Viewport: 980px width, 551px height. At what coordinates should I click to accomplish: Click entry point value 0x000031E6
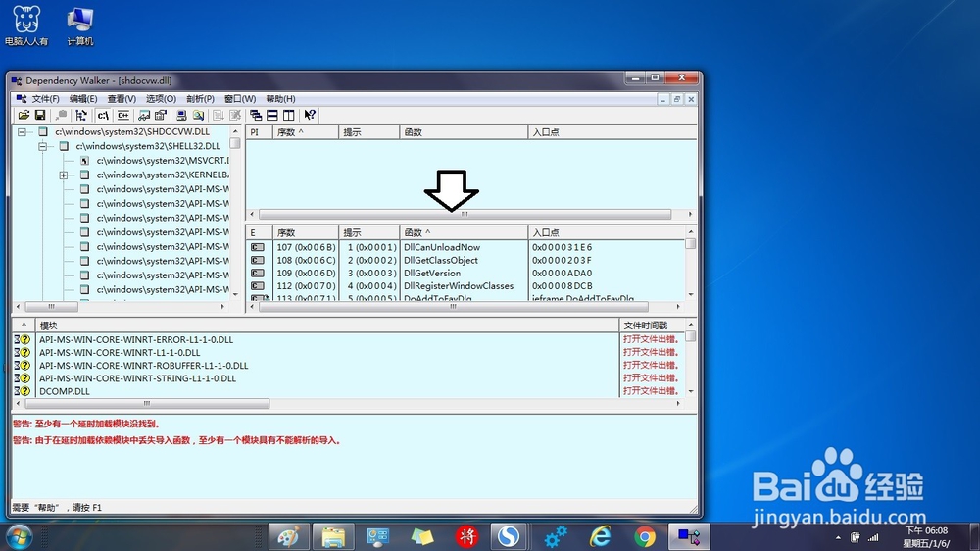pos(562,247)
